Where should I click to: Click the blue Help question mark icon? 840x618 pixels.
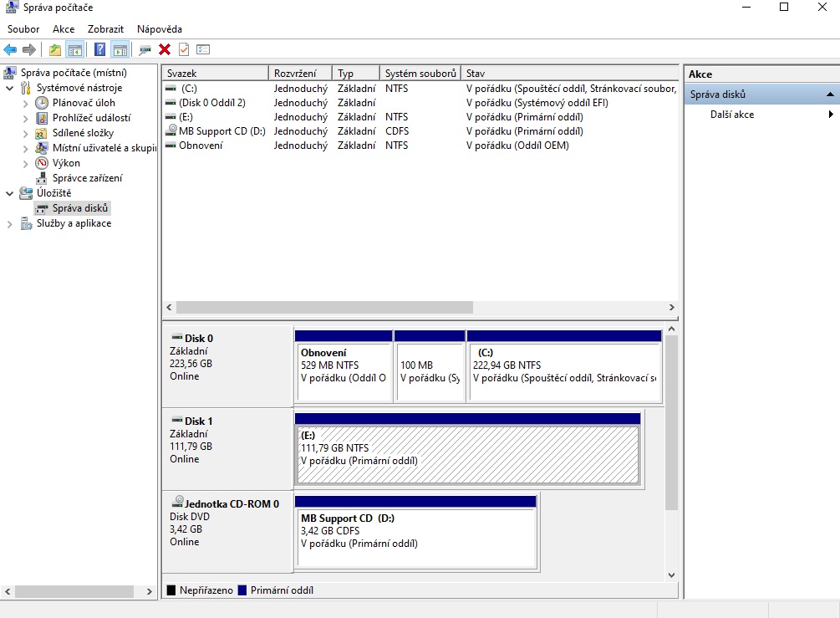[x=100, y=49]
